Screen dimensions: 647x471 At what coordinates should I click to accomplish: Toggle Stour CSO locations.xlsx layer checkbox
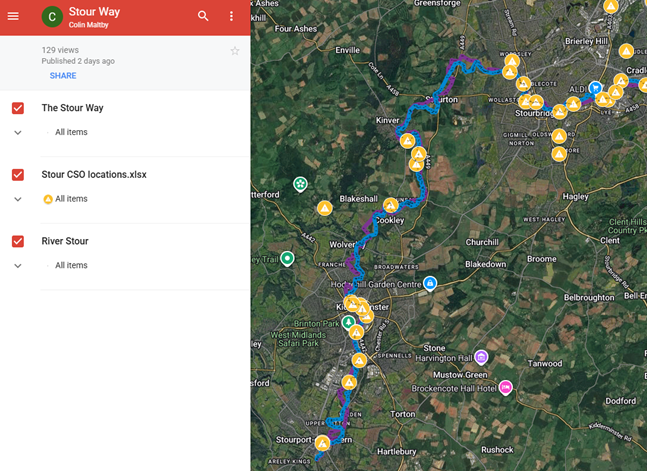click(18, 175)
